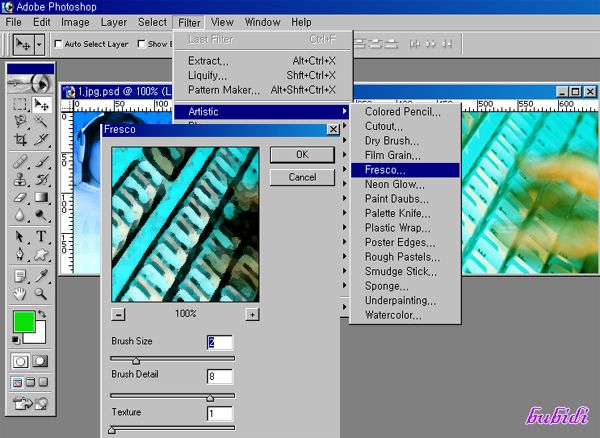Click the Adobe Online eye image atop toolbox
Image resolution: width=600 pixels, height=438 pixels.
[30, 83]
